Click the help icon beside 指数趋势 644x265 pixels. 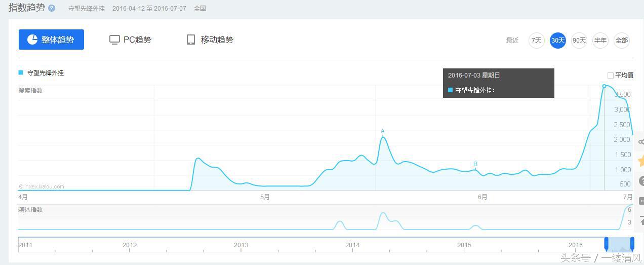pos(52,8)
